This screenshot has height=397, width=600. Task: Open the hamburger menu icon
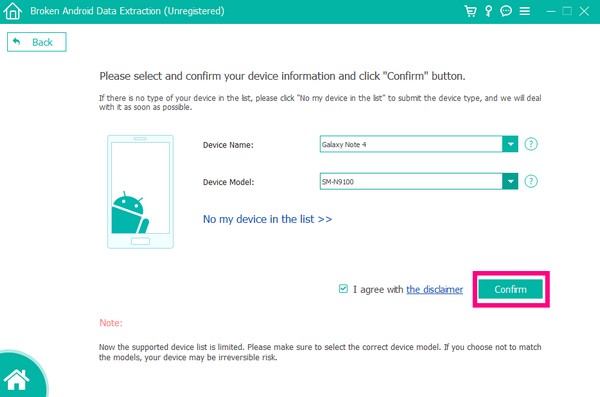click(525, 11)
